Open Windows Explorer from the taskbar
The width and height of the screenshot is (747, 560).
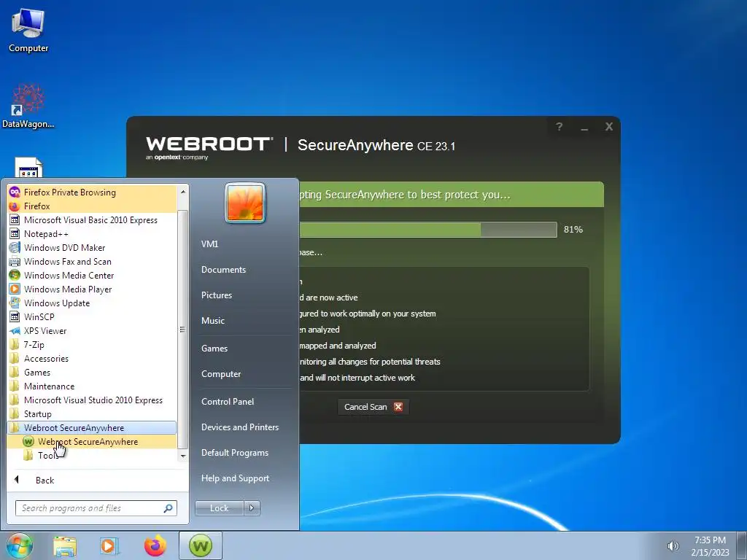(x=65, y=545)
